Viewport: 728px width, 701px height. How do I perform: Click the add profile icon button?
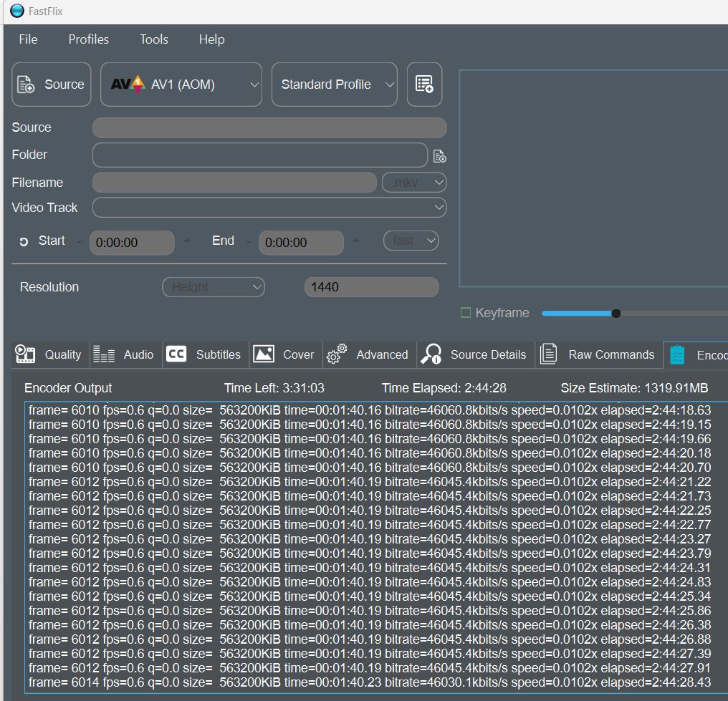[424, 84]
